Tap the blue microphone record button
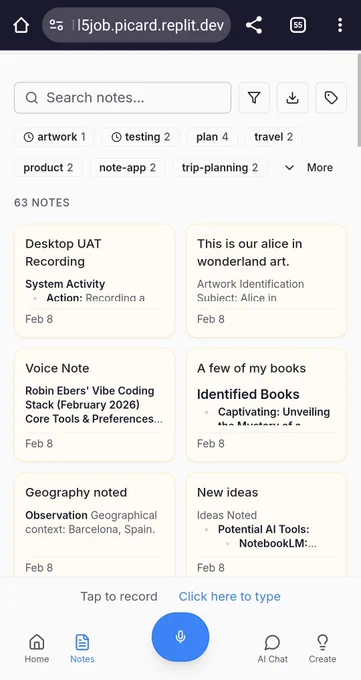361x680 pixels. pos(180,637)
